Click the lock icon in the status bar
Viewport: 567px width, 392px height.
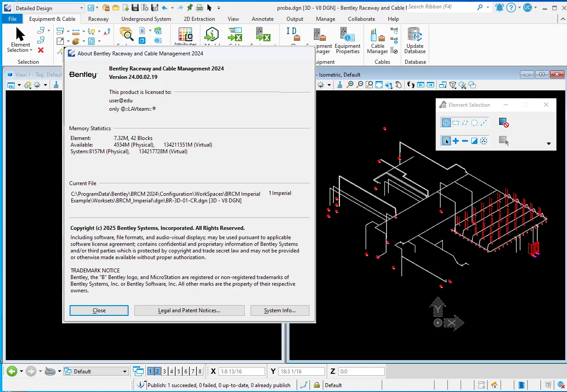317,385
